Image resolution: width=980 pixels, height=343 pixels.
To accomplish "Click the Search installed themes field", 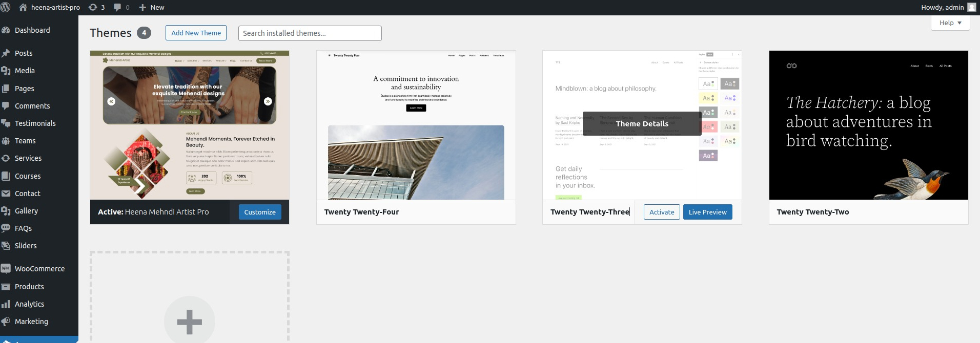I will pyautogui.click(x=310, y=33).
